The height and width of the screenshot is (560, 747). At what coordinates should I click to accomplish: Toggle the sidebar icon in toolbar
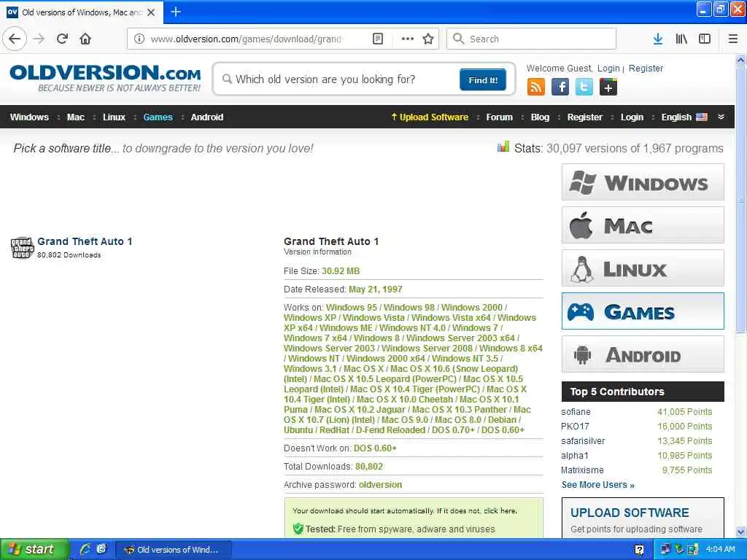(705, 39)
